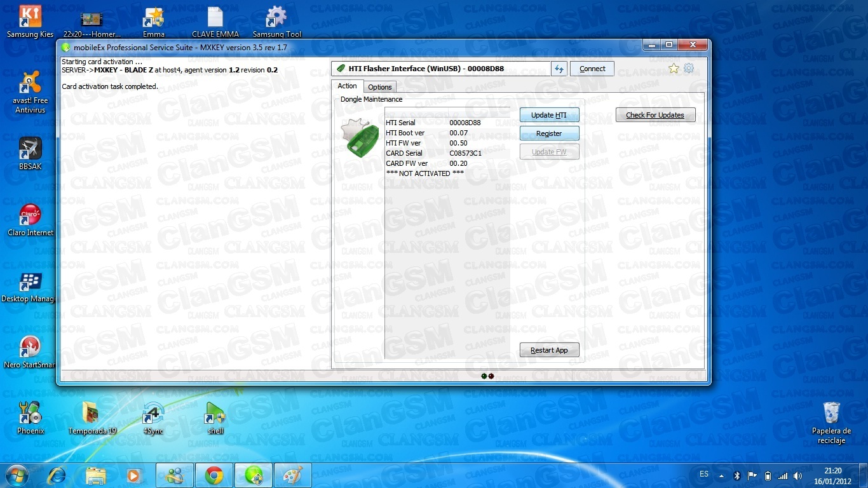Switch to the Options tab
This screenshot has width=868, height=488.
[380, 87]
